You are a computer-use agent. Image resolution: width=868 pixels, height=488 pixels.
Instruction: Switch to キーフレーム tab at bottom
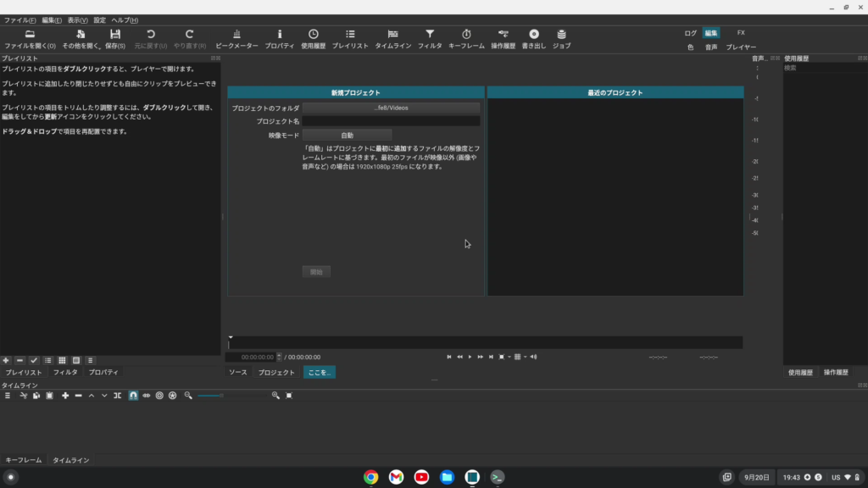(x=23, y=460)
